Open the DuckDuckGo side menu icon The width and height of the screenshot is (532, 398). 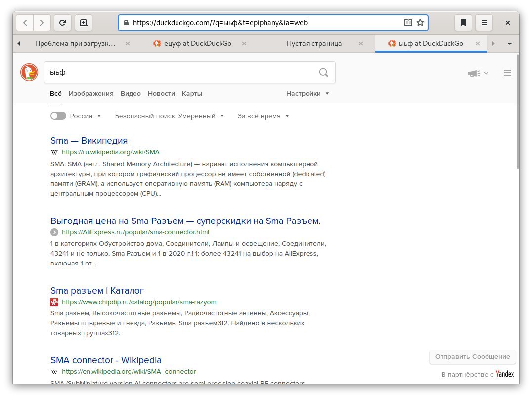507,73
